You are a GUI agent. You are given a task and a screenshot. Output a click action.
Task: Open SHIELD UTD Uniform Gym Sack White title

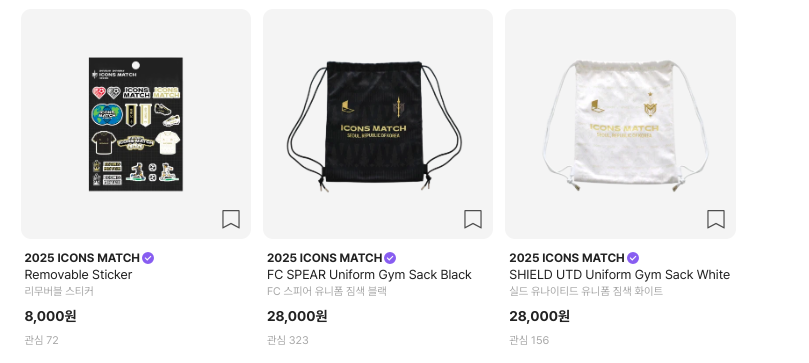(619, 275)
